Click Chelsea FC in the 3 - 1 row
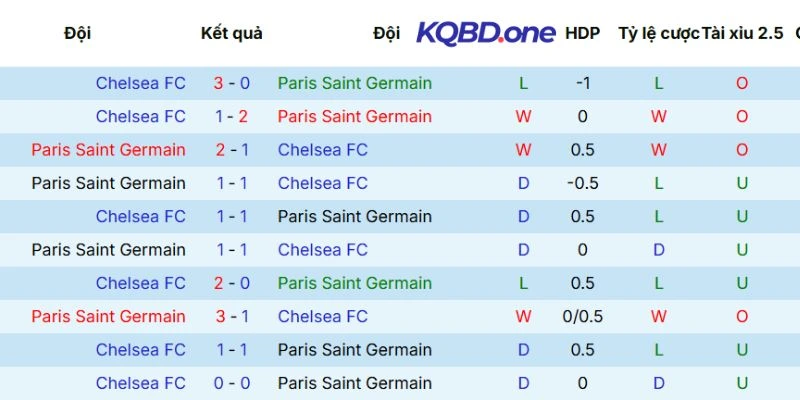The height and width of the screenshot is (400, 800). click(x=323, y=316)
